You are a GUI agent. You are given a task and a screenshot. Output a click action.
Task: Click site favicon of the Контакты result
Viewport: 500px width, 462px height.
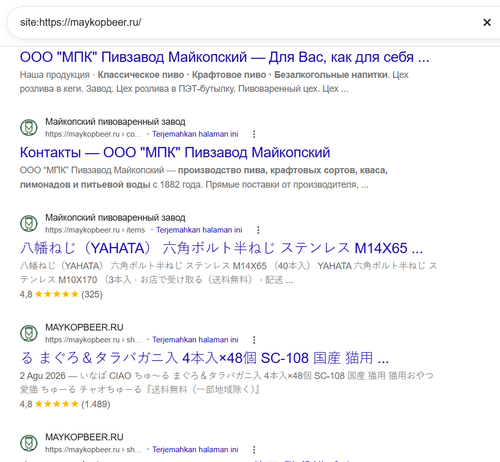pos(29,127)
